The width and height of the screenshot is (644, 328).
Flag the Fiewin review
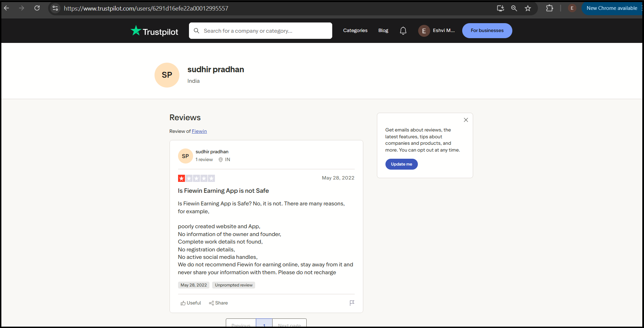[352, 303]
